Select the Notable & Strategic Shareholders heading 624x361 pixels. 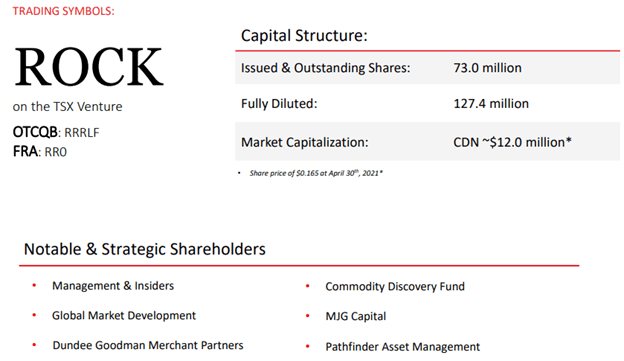(x=144, y=250)
